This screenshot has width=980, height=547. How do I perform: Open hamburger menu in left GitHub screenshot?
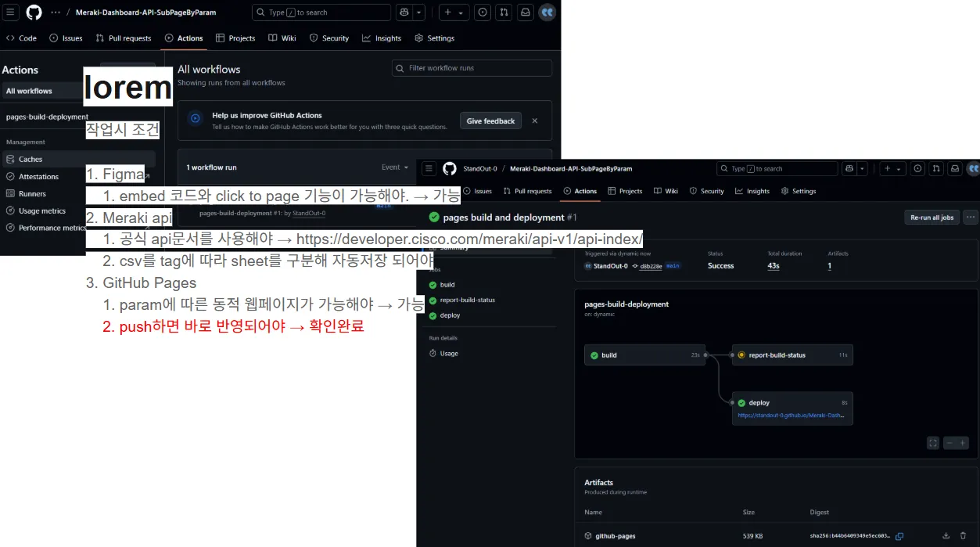click(x=11, y=13)
